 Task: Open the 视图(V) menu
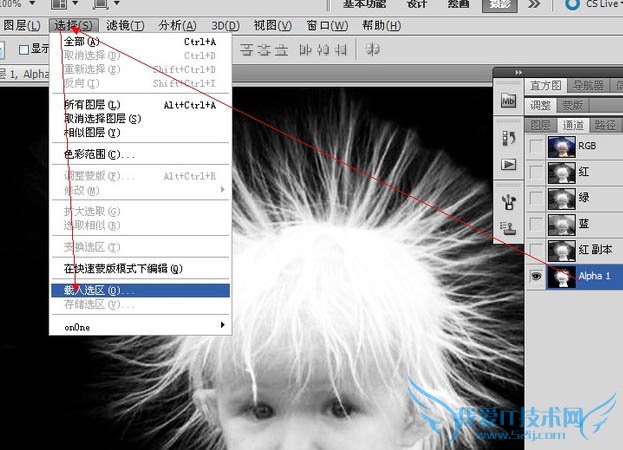coord(273,26)
